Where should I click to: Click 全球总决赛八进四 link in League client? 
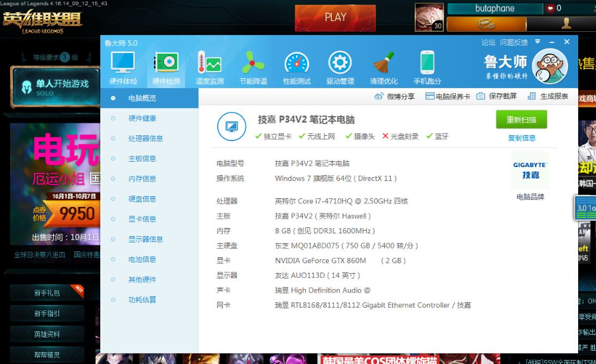(40, 255)
